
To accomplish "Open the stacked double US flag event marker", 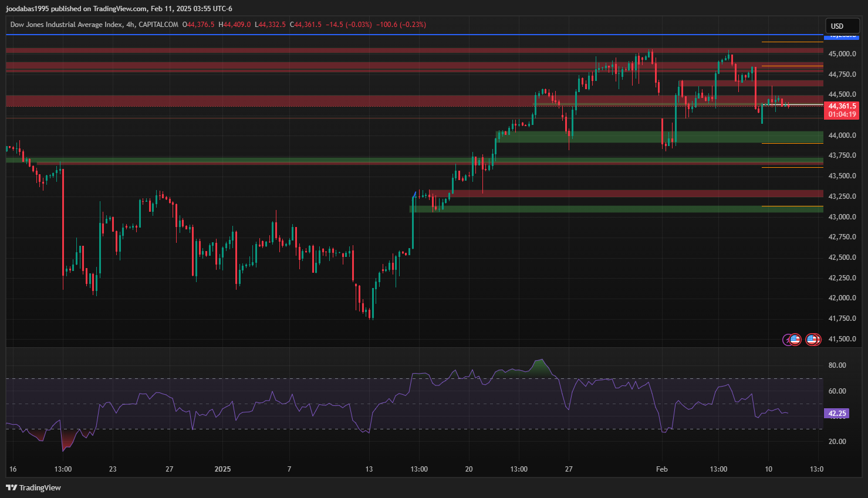I will (x=813, y=339).
